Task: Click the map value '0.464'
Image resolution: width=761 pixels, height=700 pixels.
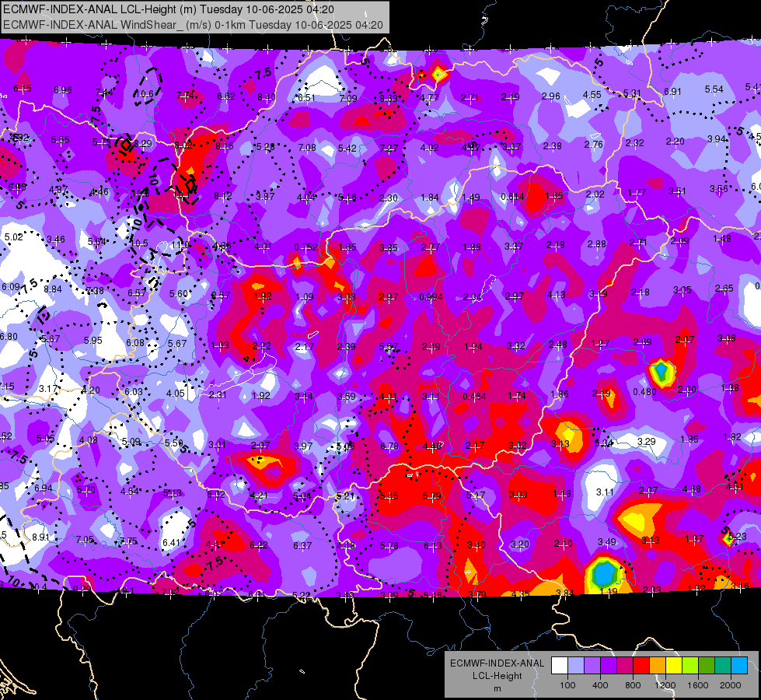Action: (x=475, y=397)
